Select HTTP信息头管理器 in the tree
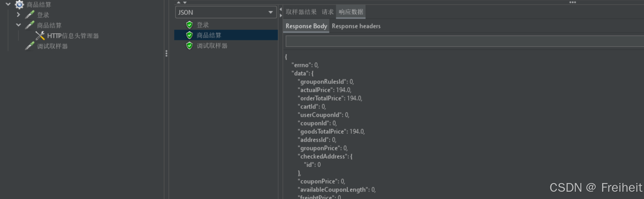The width and height of the screenshot is (644, 199). 73,36
